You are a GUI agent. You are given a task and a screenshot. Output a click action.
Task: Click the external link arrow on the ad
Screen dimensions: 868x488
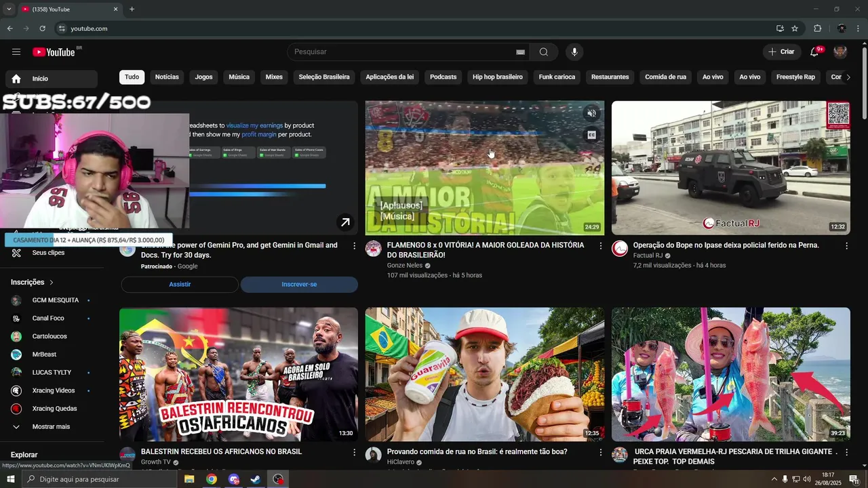pos(345,222)
